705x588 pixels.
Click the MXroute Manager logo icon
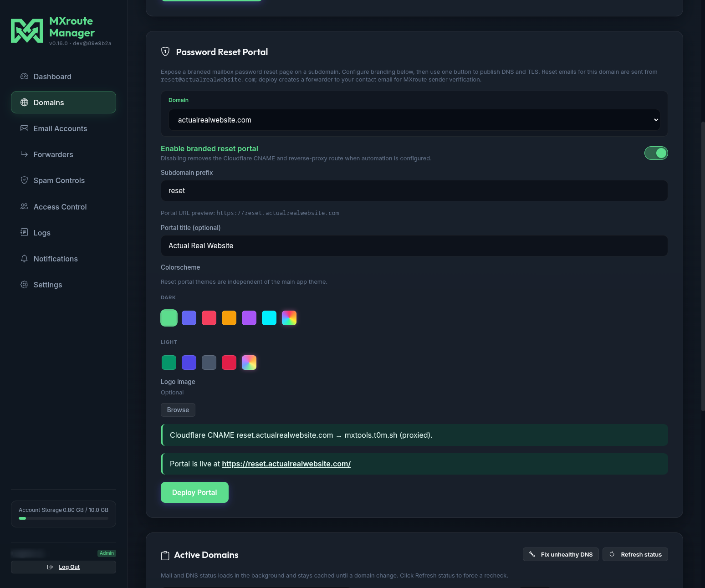point(27,31)
